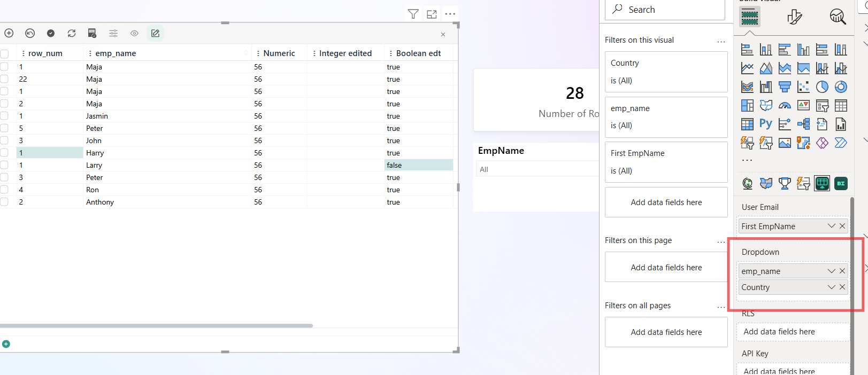This screenshot has width=868, height=375.
Task: Click the refresh icon in table toolbar
Action: pyautogui.click(x=72, y=33)
